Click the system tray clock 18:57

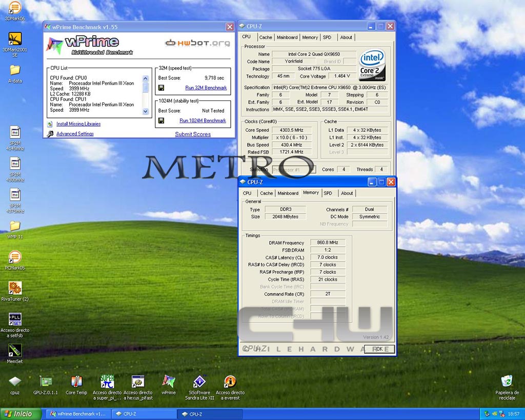point(514,414)
